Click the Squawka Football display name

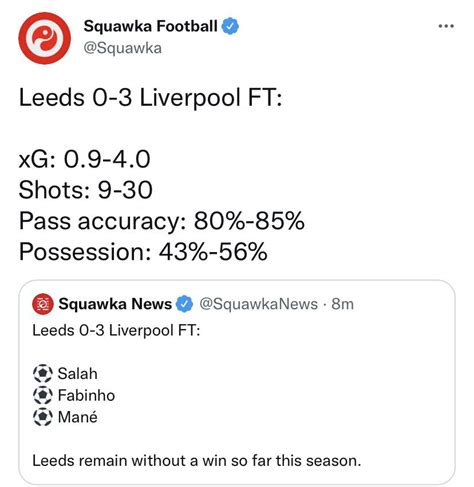150,26
